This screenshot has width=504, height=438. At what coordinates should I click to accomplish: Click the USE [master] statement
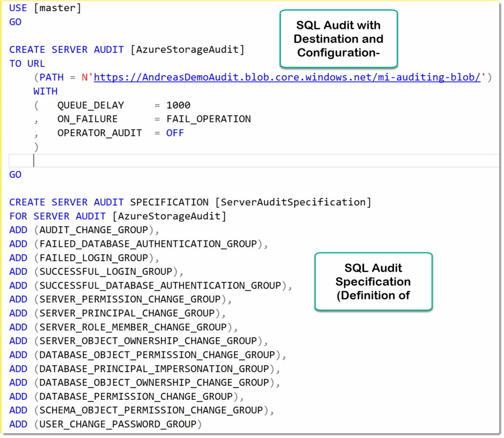[42, 8]
